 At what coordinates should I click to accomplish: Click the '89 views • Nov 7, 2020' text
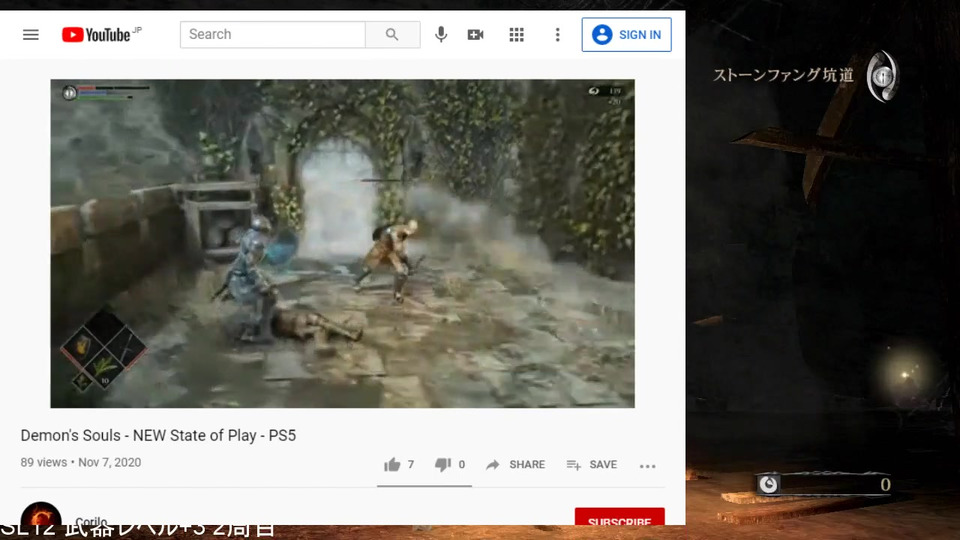[x=81, y=462]
